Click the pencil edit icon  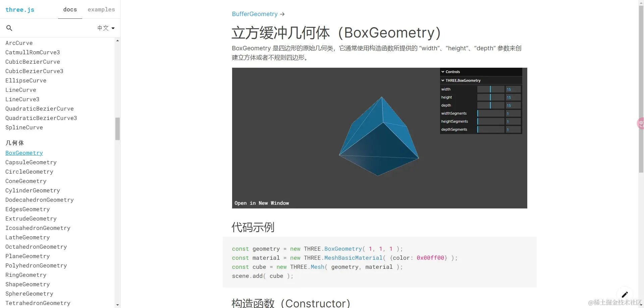point(625,295)
